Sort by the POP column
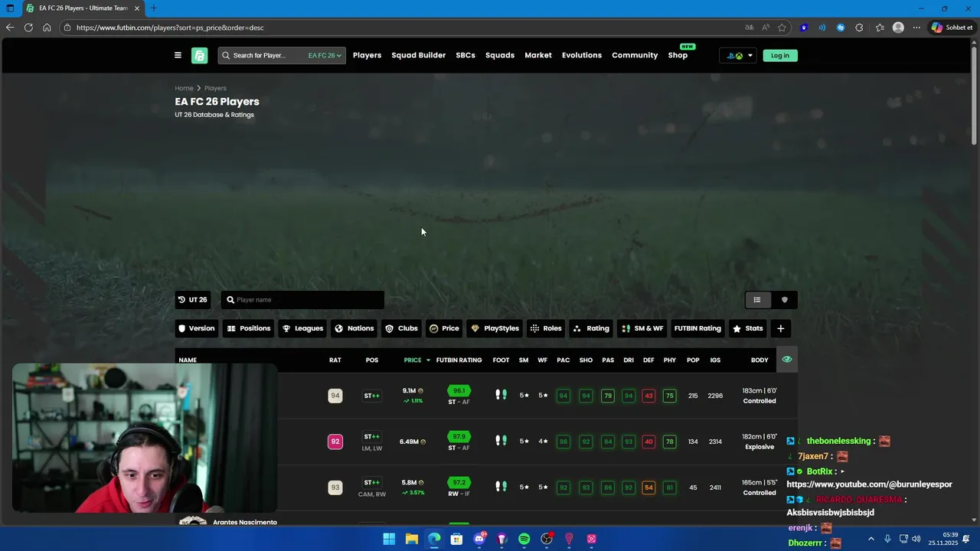The image size is (980, 551). pos(693,360)
